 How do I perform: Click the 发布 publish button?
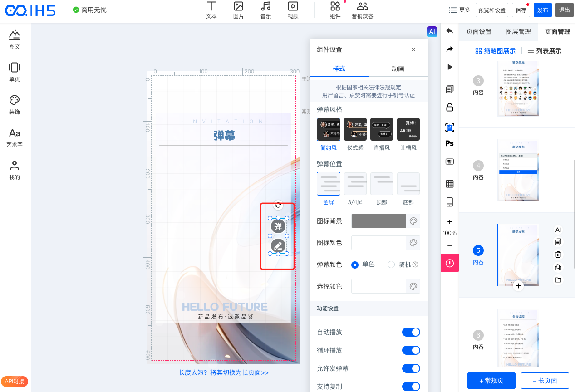[543, 10]
